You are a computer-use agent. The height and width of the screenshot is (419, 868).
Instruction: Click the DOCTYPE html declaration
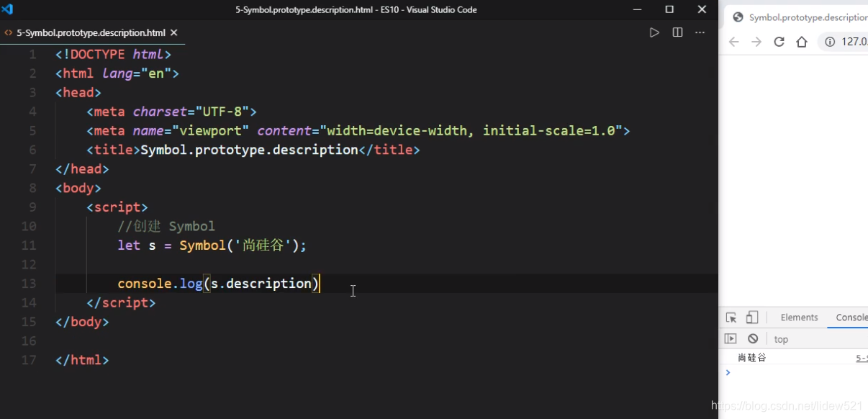(113, 54)
